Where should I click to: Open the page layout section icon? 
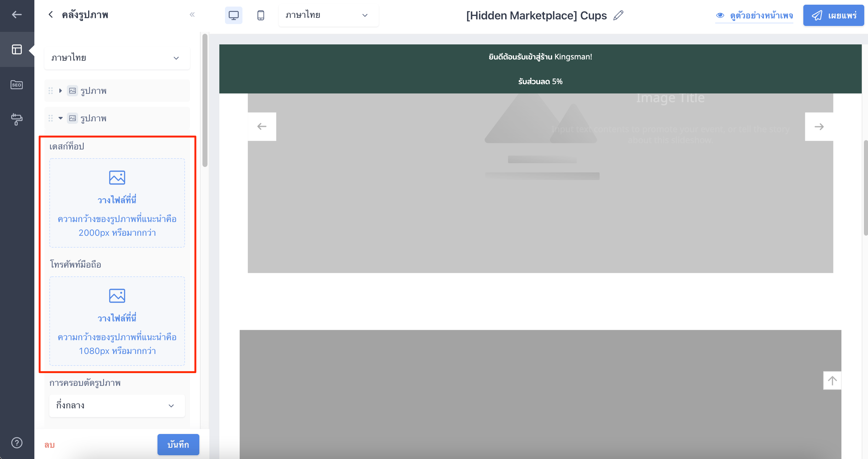[17, 50]
